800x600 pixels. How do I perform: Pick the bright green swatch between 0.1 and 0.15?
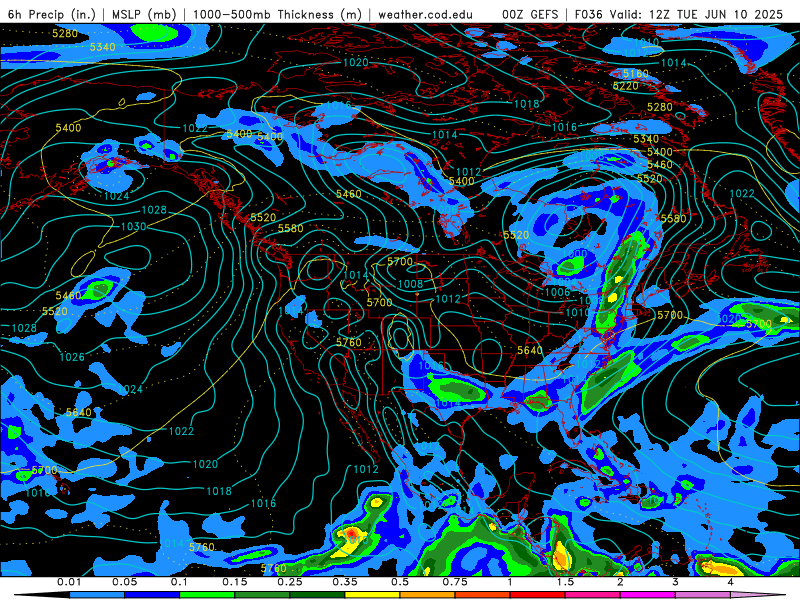[207, 595]
